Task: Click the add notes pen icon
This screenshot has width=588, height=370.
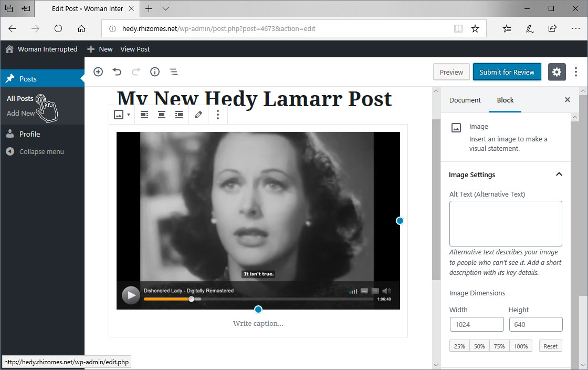Action: tap(530, 28)
